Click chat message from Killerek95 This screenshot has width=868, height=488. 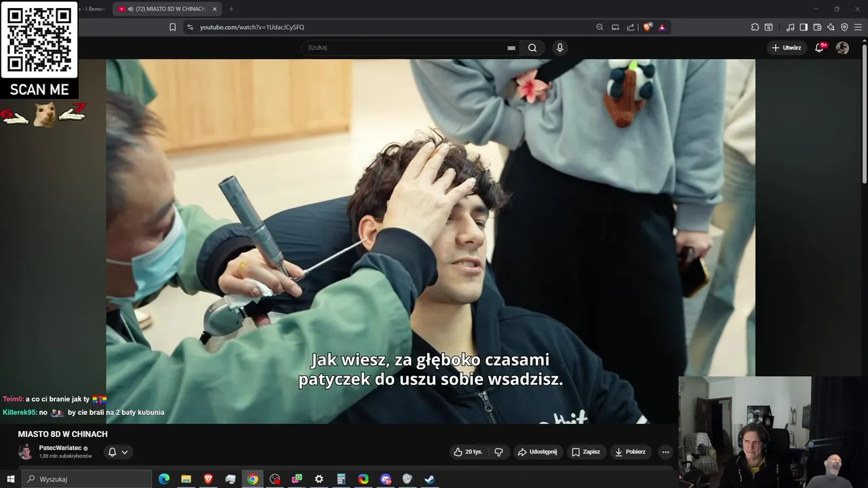pyautogui.click(x=83, y=412)
